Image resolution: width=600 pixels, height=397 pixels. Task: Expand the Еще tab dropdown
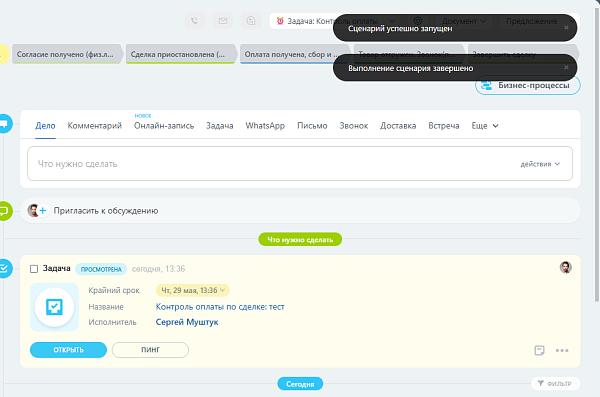click(x=485, y=126)
